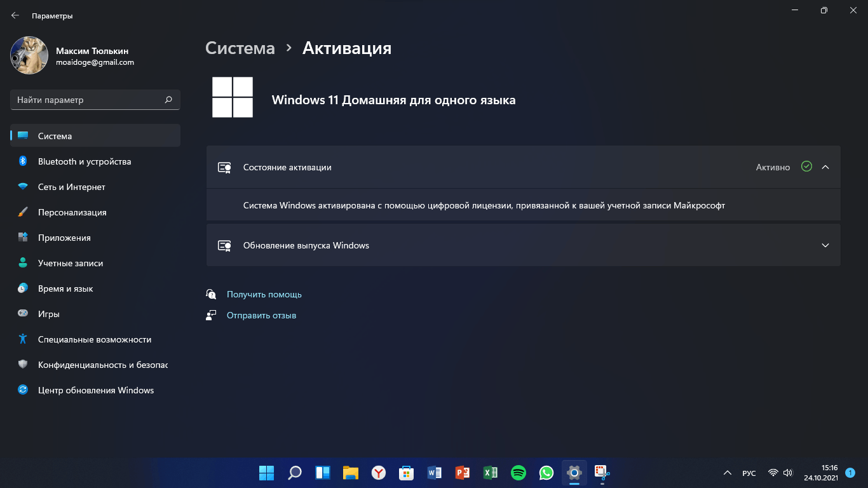The image size is (868, 488).
Task: Go to 'Игры' settings
Action: pyautogui.click(x=95, y=314)
